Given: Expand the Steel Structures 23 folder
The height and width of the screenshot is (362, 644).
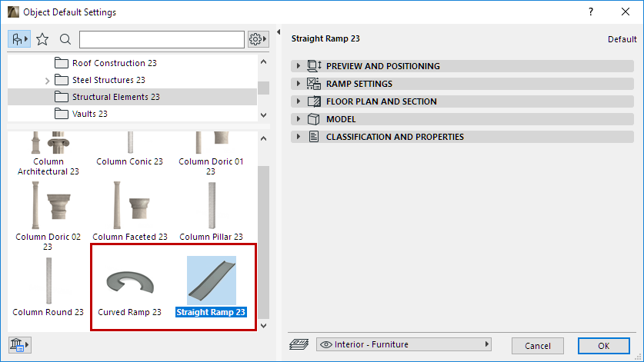Looking at the screenshot, I should click(47, 80).
